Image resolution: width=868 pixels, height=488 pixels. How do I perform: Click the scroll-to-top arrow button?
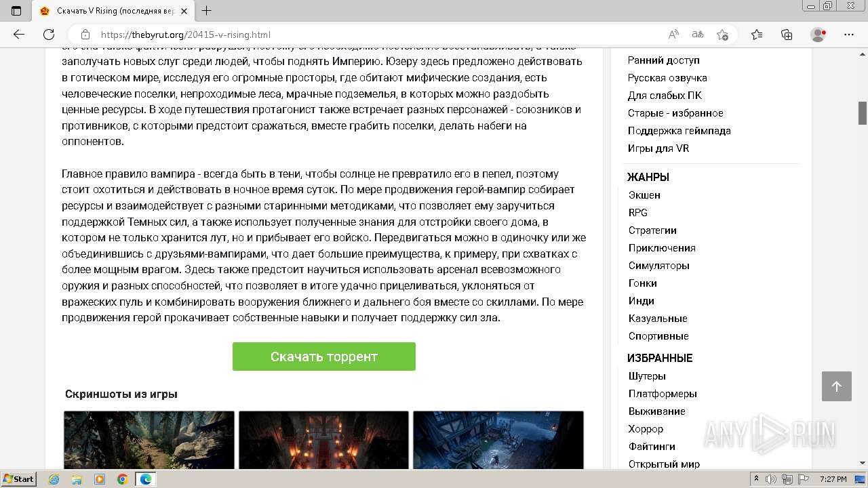[837, 386]
